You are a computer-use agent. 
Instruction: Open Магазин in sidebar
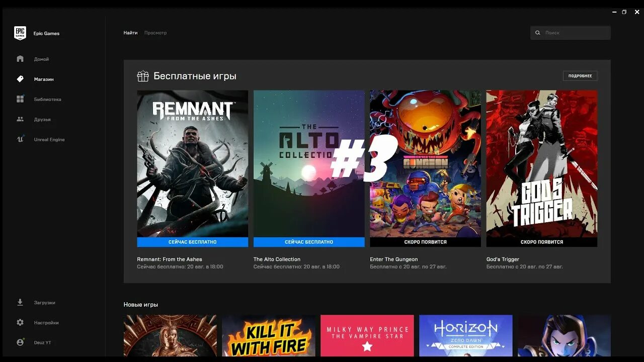coord(44,79)
